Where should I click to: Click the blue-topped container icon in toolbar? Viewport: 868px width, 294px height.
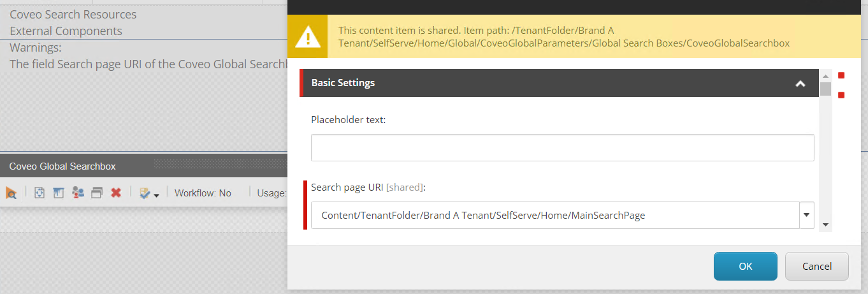coord(58,193)
